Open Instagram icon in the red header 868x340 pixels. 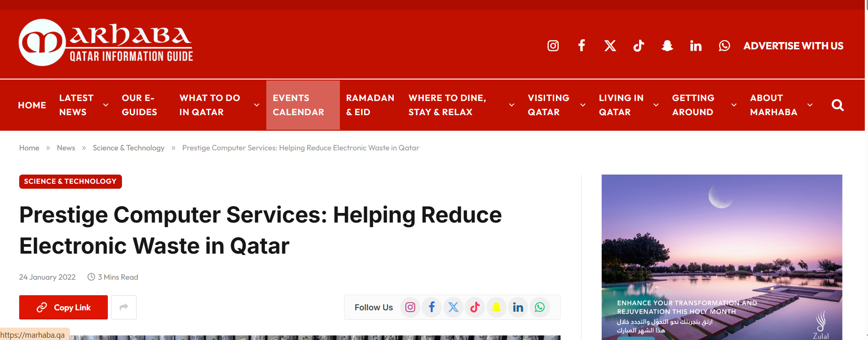[553, 46]
